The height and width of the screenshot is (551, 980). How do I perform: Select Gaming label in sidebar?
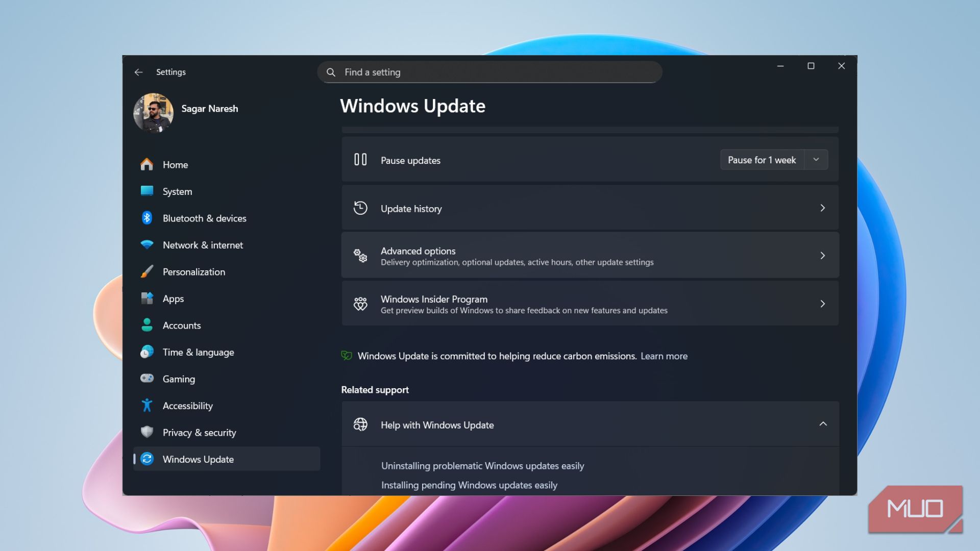(179, 379)
